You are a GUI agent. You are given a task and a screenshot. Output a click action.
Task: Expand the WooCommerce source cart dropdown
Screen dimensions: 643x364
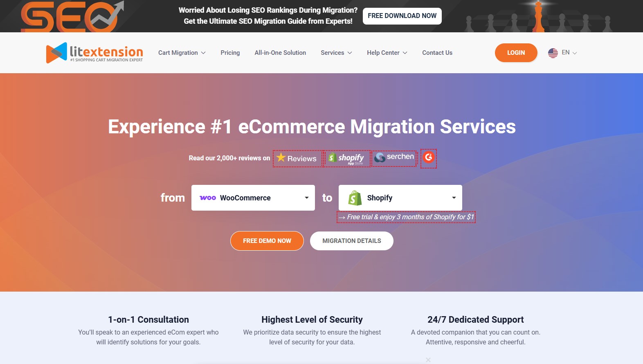253,198
